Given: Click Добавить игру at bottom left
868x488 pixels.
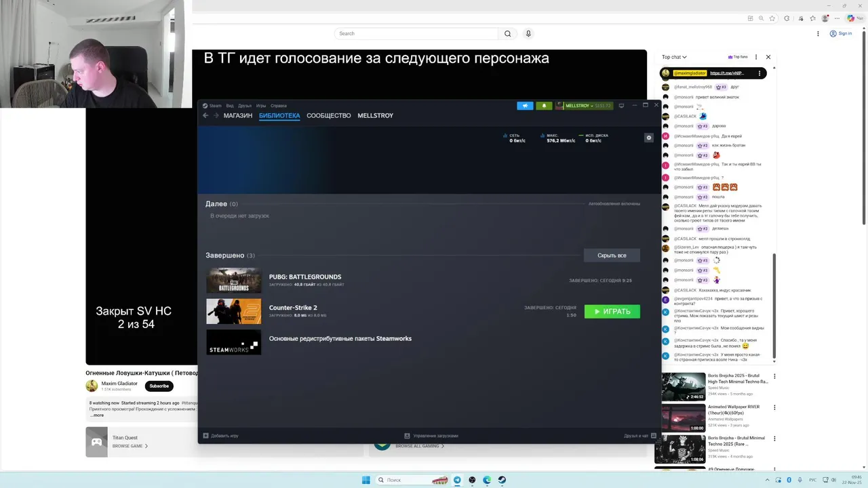Looking at the screenshot, I should (221, 436).
